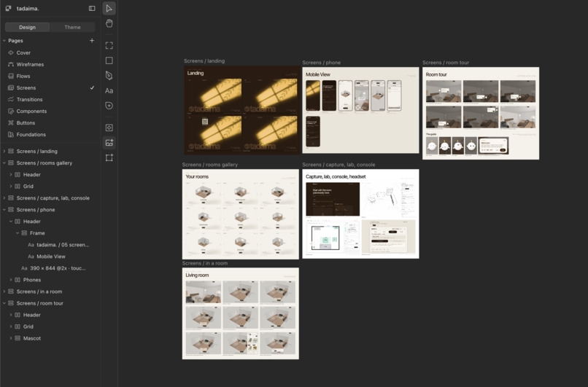
Task: Click the Buttons page icon
Action: pos(11,123)
